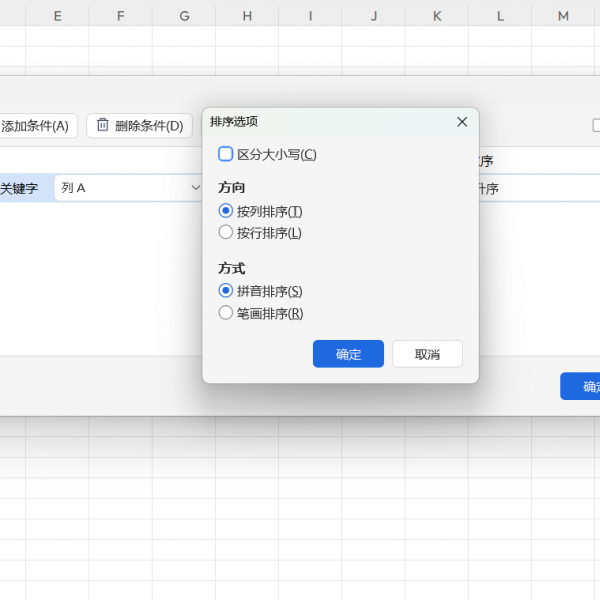Select column header E
Screen dimensions: 600x600
57,15
